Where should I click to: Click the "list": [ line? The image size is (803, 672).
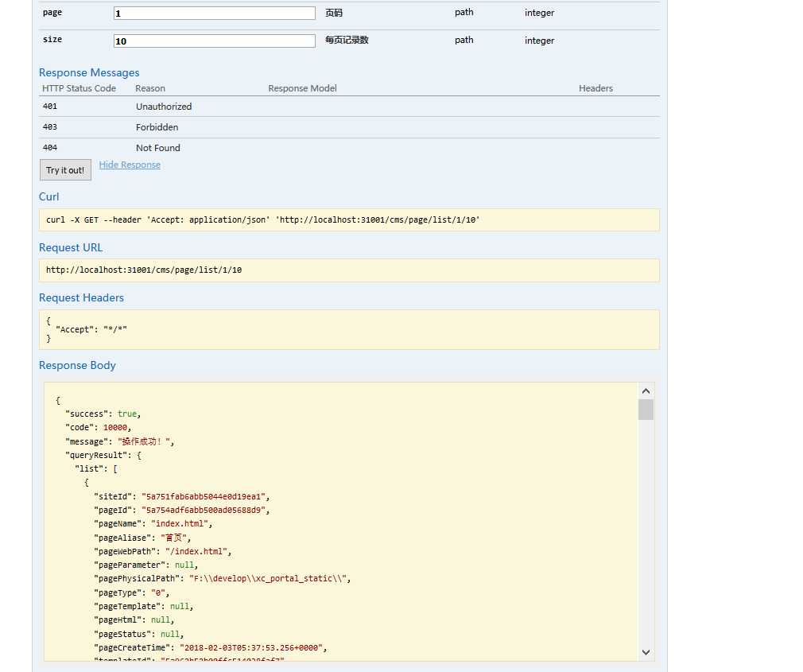[95, 469]
